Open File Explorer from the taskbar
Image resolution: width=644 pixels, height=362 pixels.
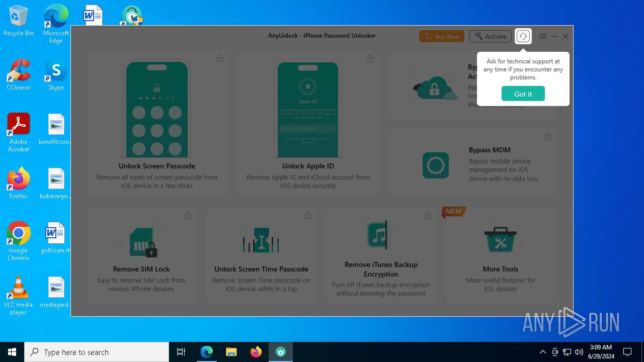[x=231, y=352]
